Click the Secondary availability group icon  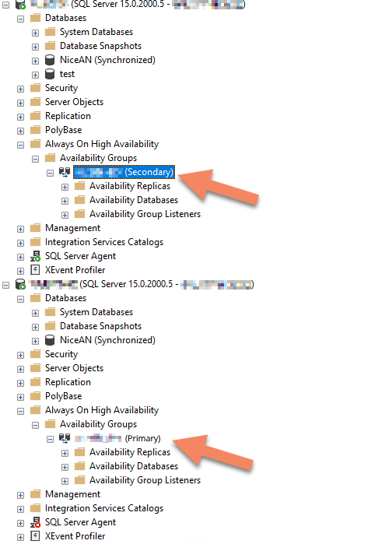pyautogui.click(x=65, y=172)
